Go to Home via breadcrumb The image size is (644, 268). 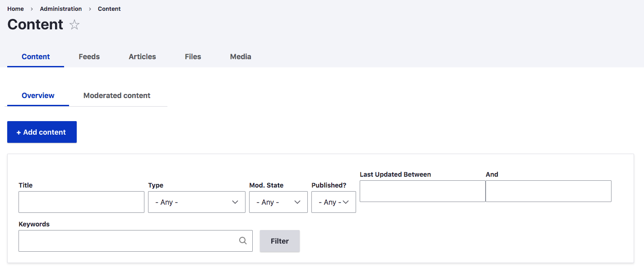15,9
